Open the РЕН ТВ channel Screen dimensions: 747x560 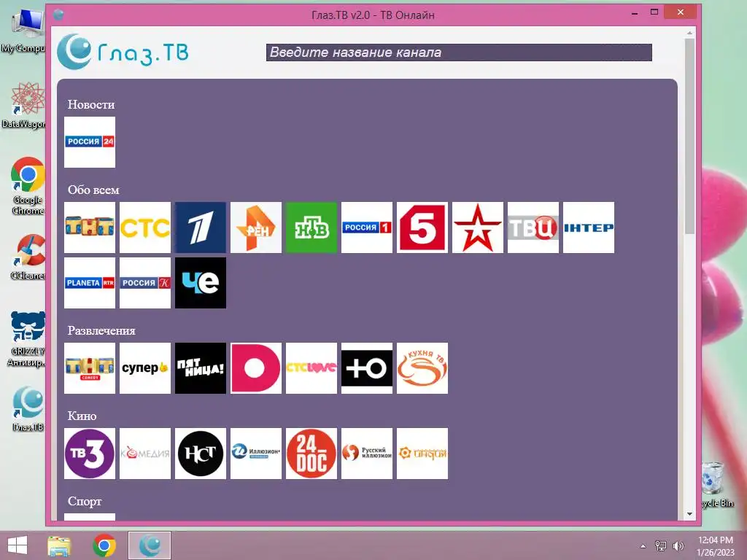coord(256,227)
